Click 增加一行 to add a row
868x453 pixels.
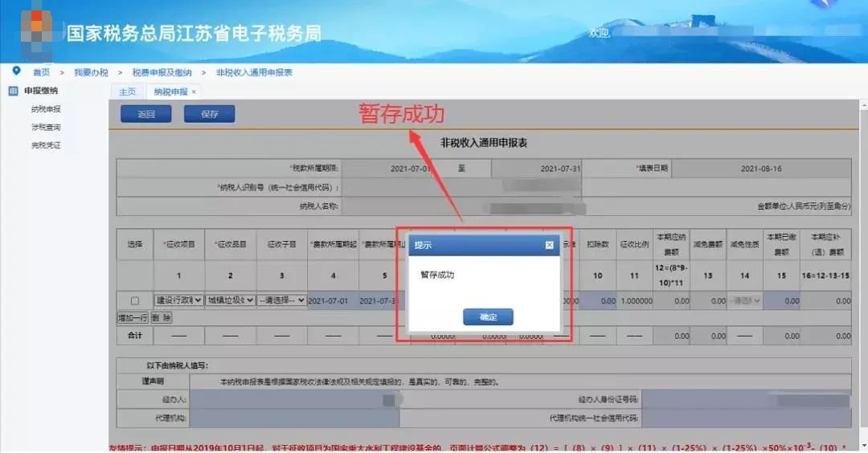pyautogui.click(x=133, y=317)
